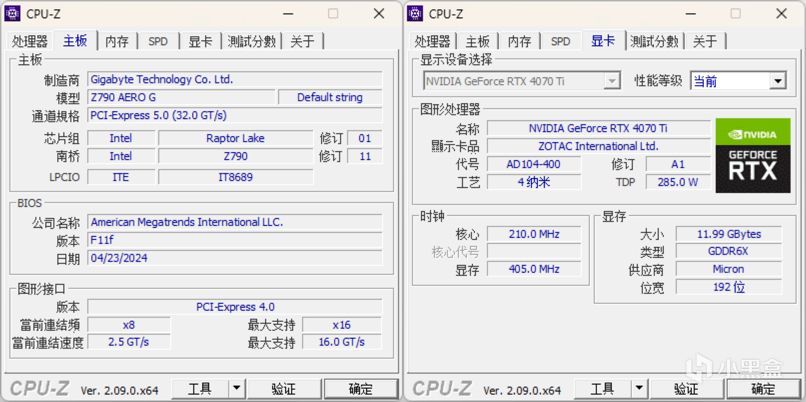Click LPCIO vendor ITE field
The height and width of the screenshot is (402, 806).
[x=121, y=177]
